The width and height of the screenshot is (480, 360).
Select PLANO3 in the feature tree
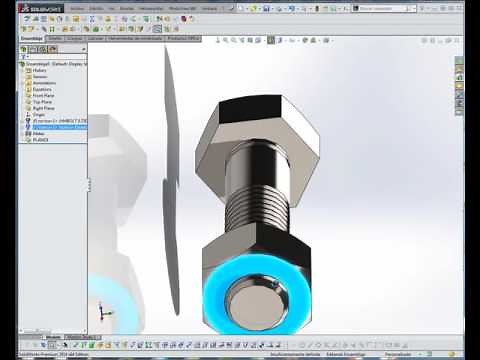(40, 140)
